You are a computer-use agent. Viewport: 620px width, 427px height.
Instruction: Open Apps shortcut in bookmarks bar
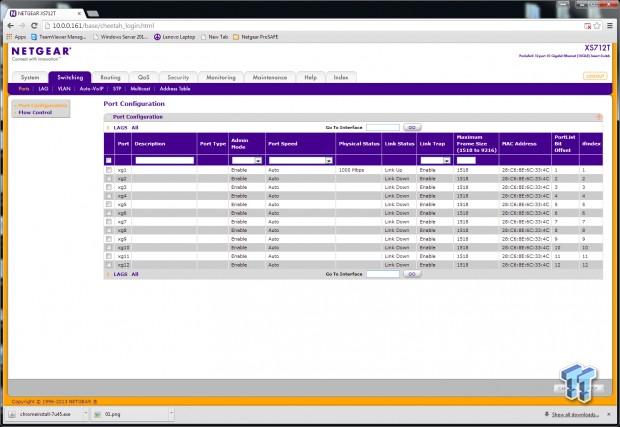point(16,37)
